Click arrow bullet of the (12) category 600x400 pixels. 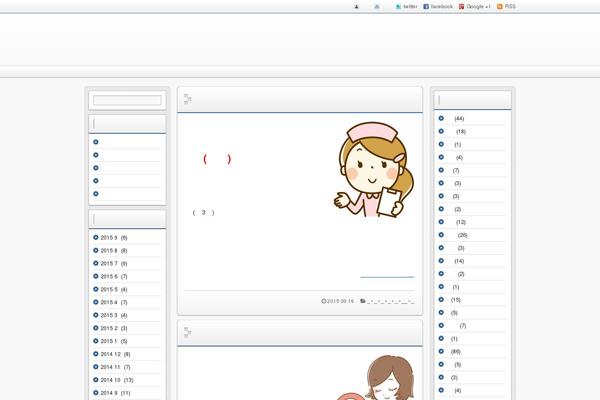441,222
